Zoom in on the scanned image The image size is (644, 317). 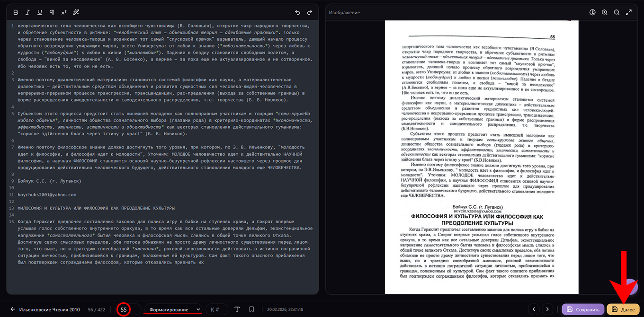coord(605,12)
